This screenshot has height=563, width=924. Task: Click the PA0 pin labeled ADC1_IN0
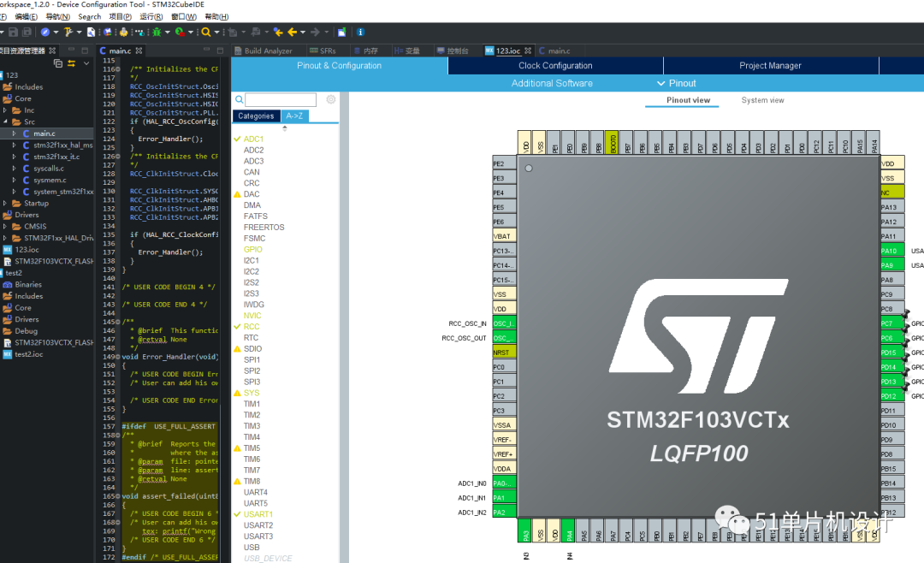pos(505,483)
